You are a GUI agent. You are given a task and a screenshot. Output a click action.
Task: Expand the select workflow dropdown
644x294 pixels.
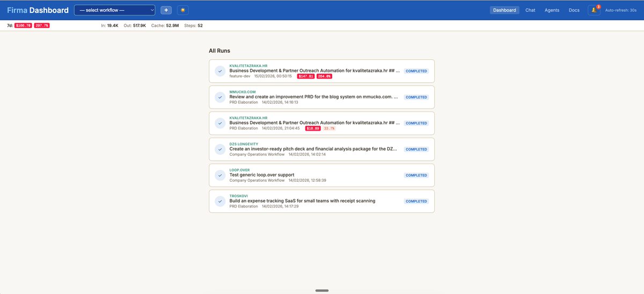[114, 10]
